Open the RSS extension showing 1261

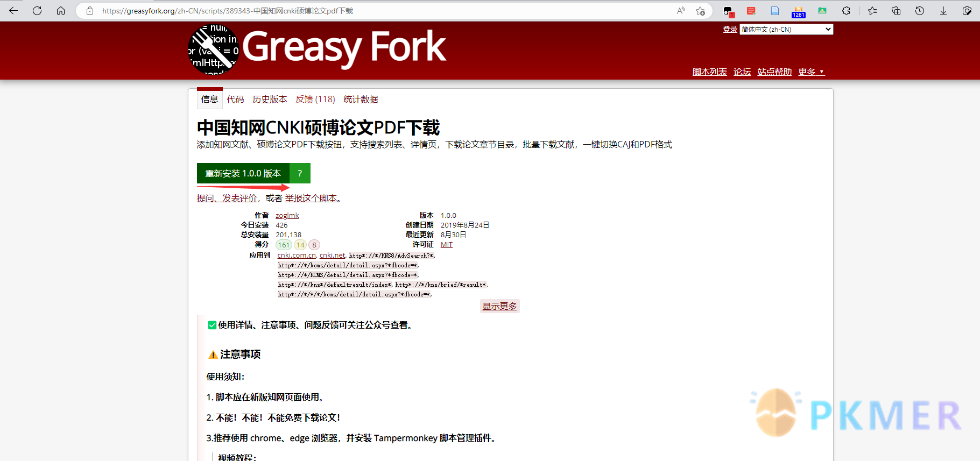coord(799,11)
